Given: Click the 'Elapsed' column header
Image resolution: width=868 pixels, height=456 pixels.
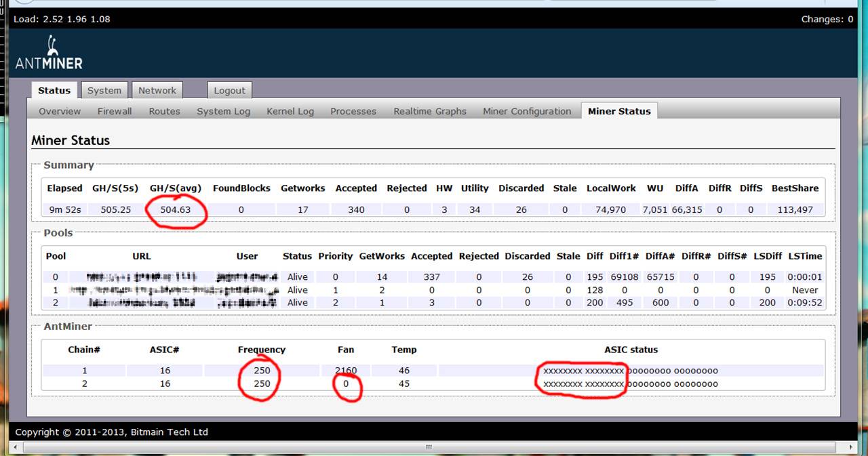Looking at the screenshot, I should [64, 188].
